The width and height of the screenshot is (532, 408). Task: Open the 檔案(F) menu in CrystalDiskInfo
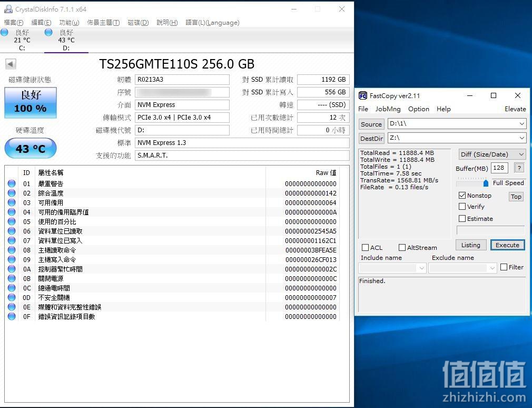(14, 22)
